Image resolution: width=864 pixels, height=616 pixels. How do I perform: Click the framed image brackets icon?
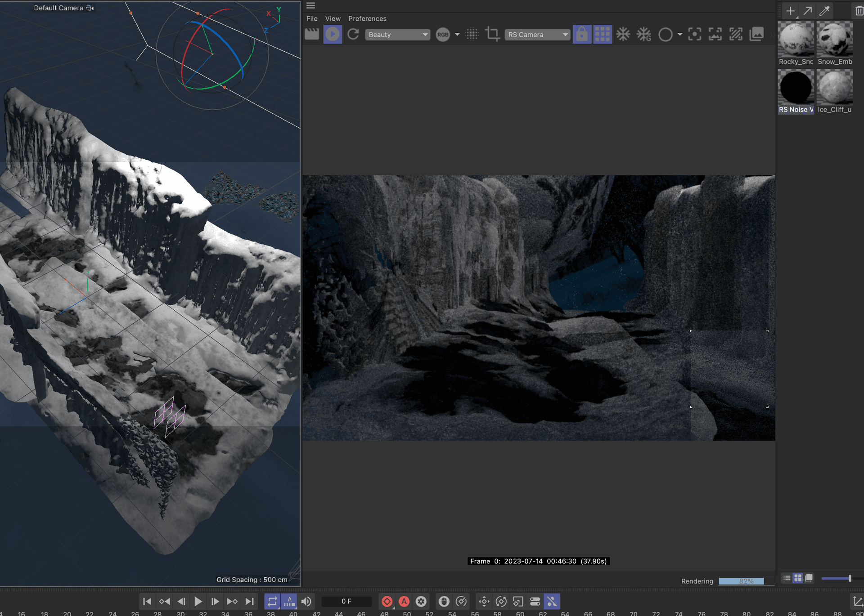pyautogui.click(x=715, y=34)
